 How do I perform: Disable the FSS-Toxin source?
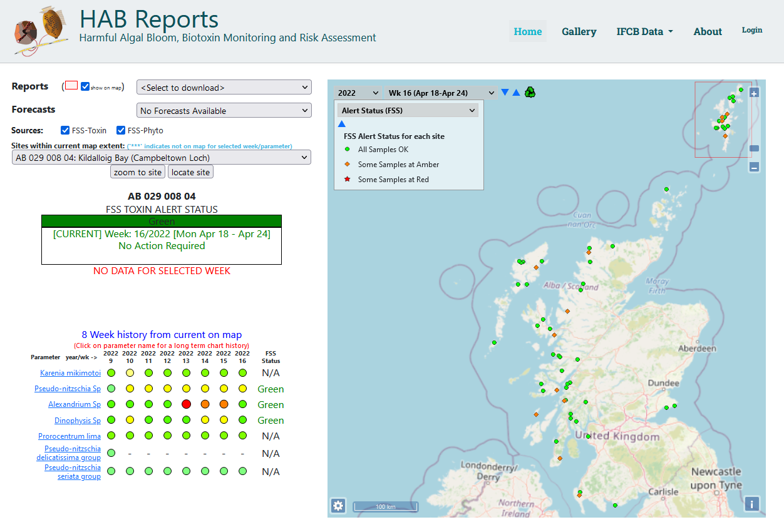pos(64,130)
